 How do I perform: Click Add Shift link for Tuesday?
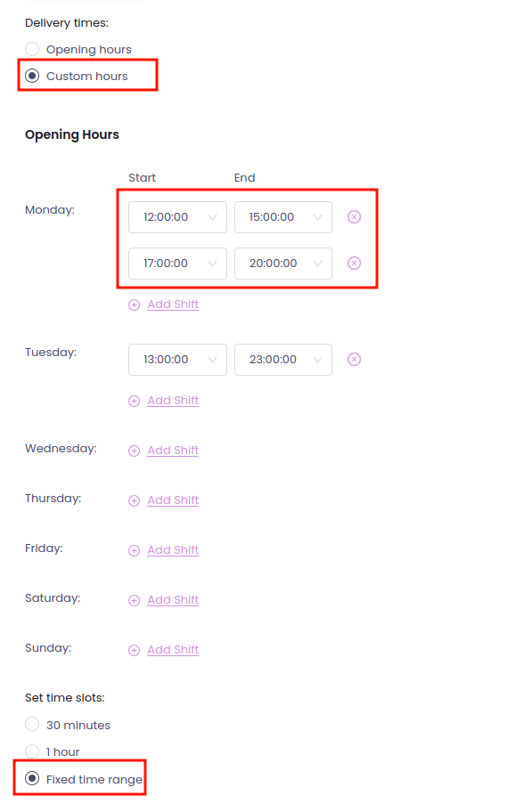tap(173, 401)
